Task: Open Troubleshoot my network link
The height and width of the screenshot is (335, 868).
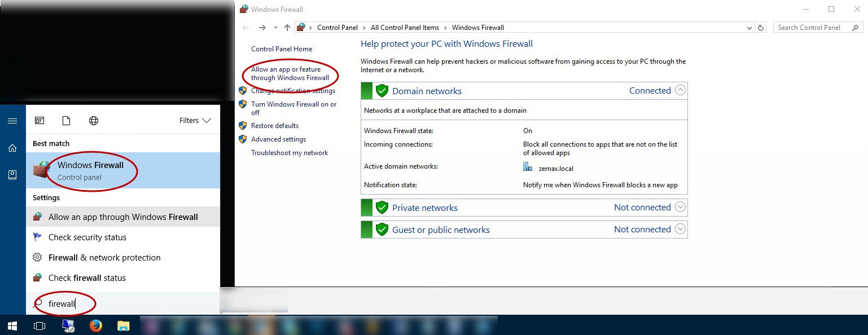Action: pos(290,153)
